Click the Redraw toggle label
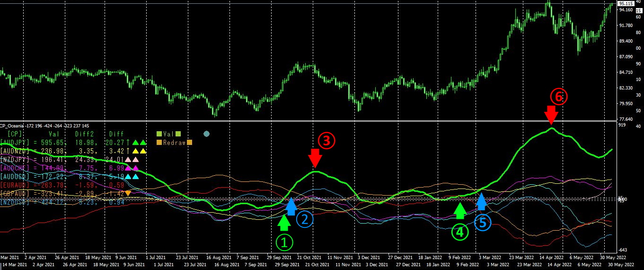This screenshot has width=644, height=270. tap(174, 142)
